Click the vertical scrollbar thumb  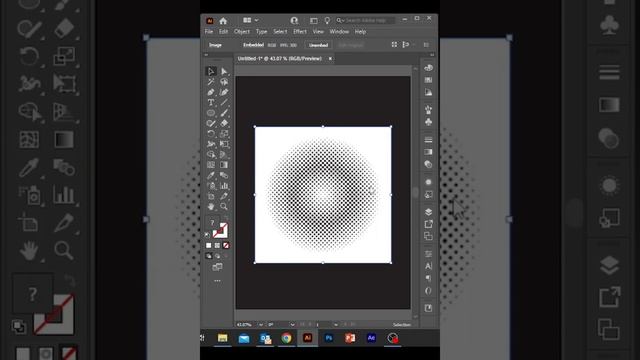[416, 192]
